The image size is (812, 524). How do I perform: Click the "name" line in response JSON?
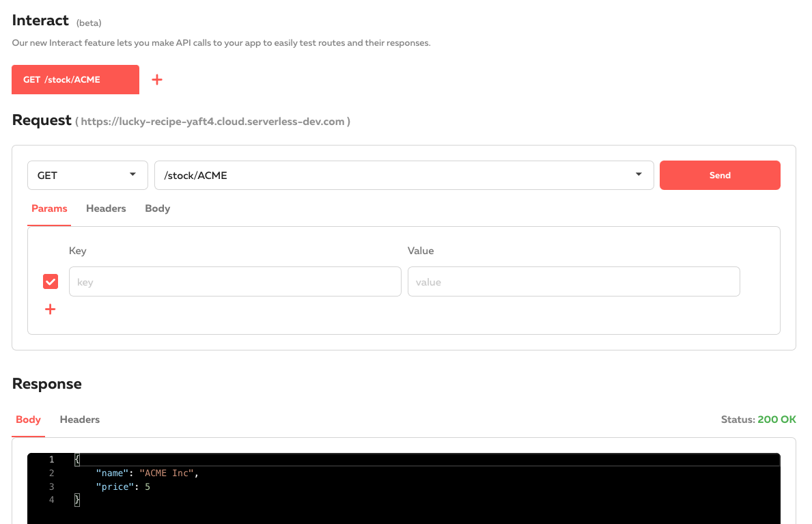click(147, 473)
